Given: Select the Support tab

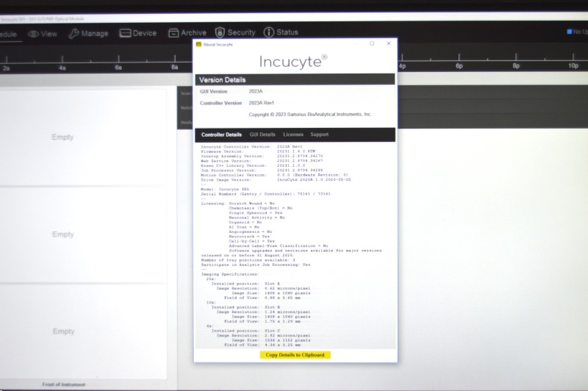Looking at the screenshot, I should coord(319,134).
